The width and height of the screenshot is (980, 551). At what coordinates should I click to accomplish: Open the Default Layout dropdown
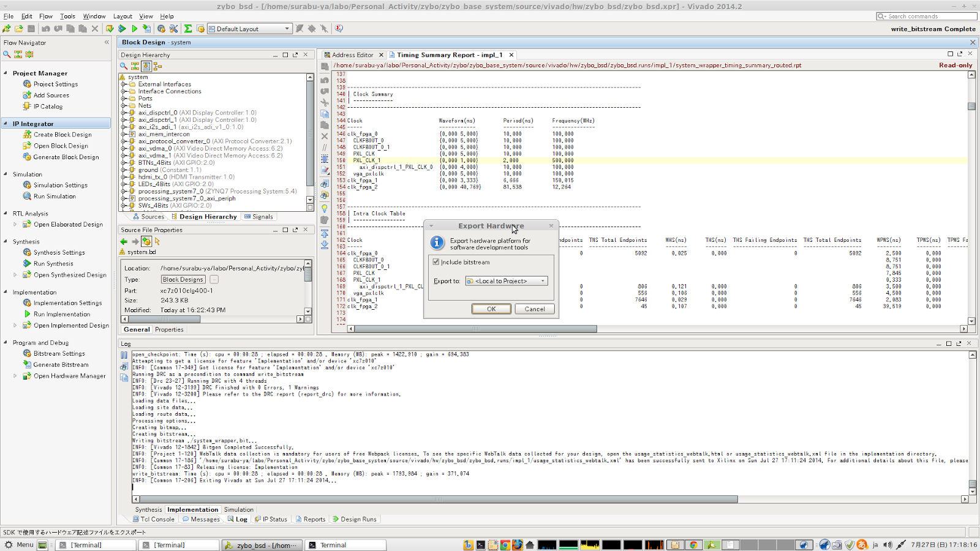[x=249, y=29]
